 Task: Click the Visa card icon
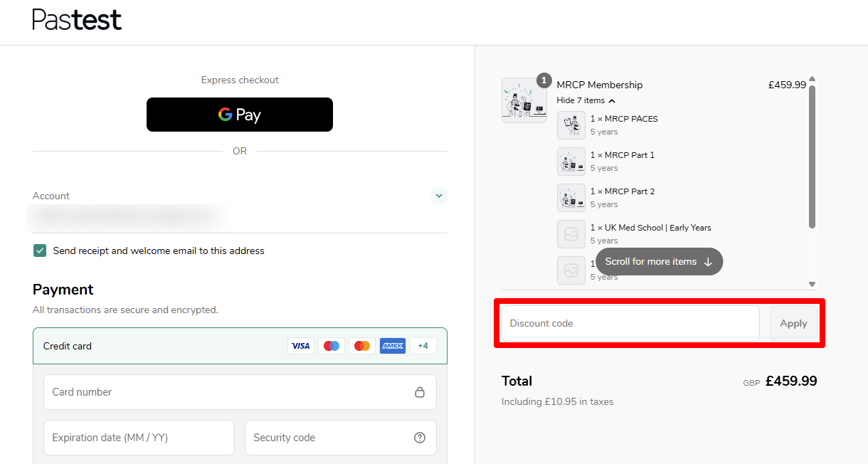pyautogui.click(x=301, y=346)
